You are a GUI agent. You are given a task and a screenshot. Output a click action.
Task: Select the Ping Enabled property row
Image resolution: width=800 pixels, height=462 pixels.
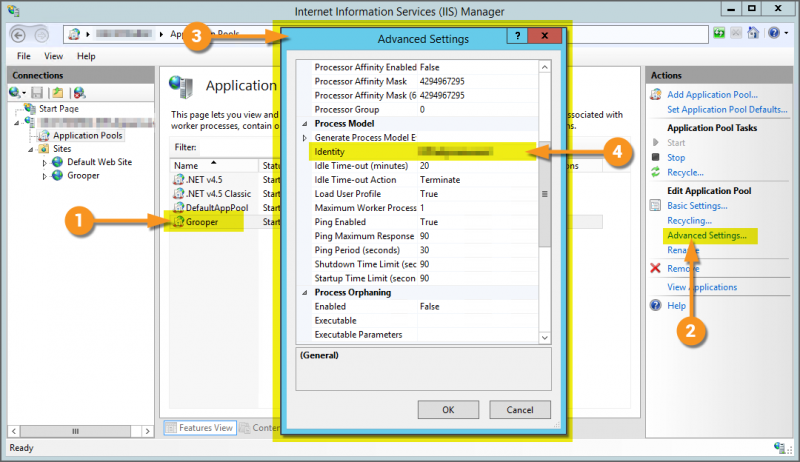(x=423, y=222)
